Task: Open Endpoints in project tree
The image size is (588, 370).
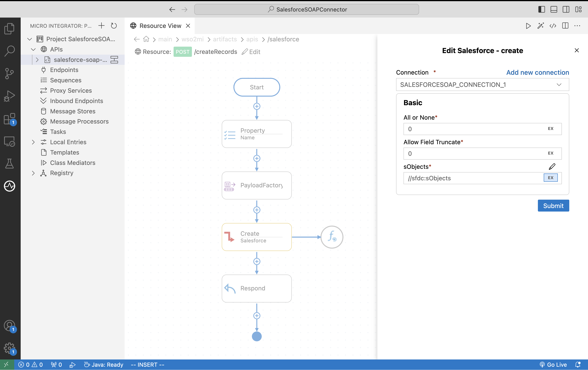Action: click(x=64, y=70)
